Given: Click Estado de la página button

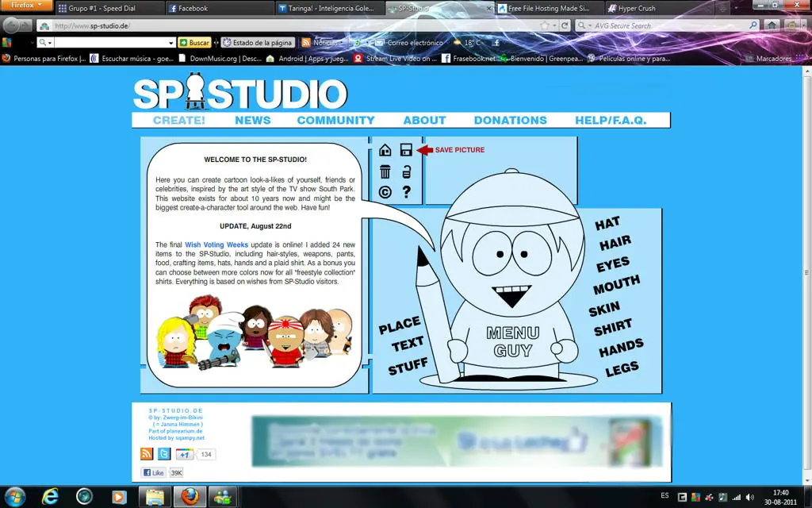Looking at the screenshot, I should 258,43.
